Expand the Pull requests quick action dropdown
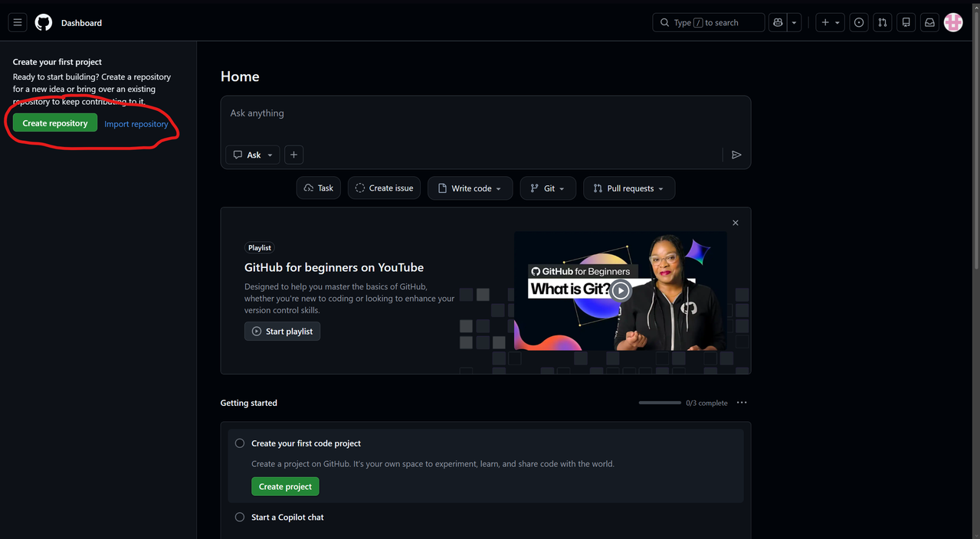Image resolution: width=980 pixels, height=539 pixels. pyautogui.click(x=629, y=188)
